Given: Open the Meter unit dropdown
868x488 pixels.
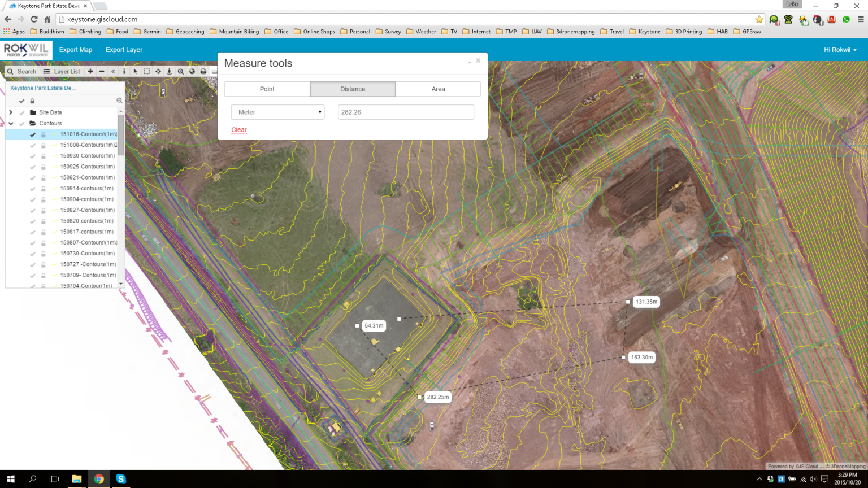Looking at the screenshot, I should [x=277, y=112].
